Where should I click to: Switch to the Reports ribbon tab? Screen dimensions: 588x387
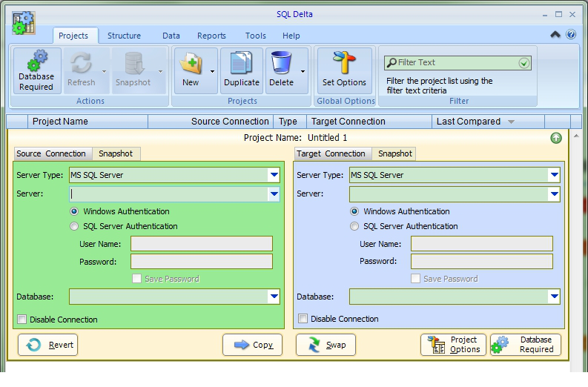(x=211, y=36)
